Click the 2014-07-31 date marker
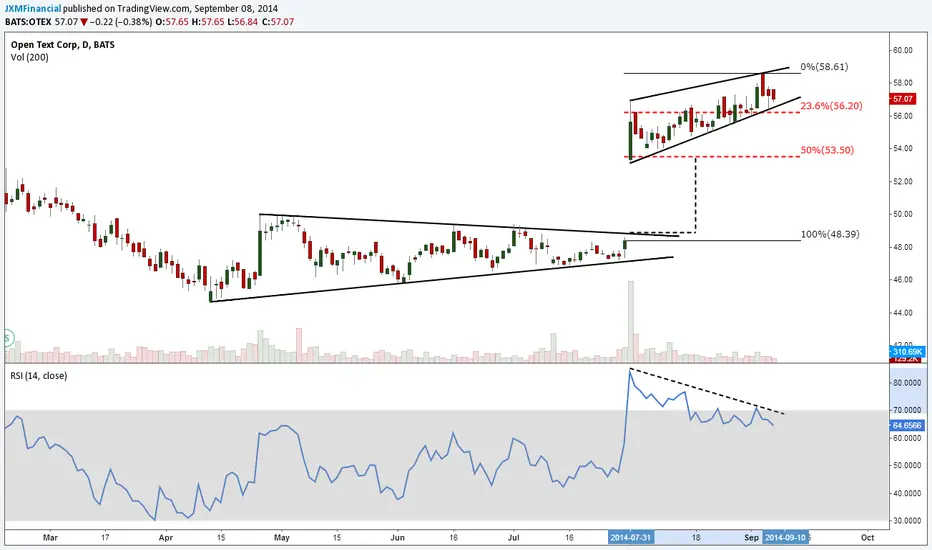Screen dimensions: 932x550 [630, 538]
